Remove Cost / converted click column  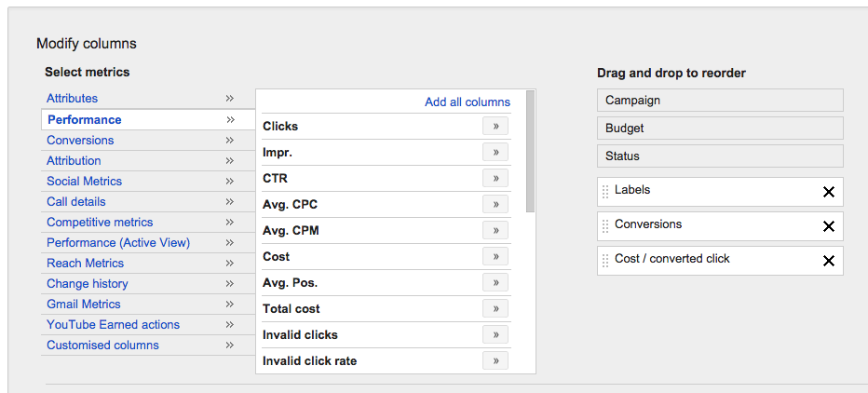pyautogui.click(x=828, y=261)
